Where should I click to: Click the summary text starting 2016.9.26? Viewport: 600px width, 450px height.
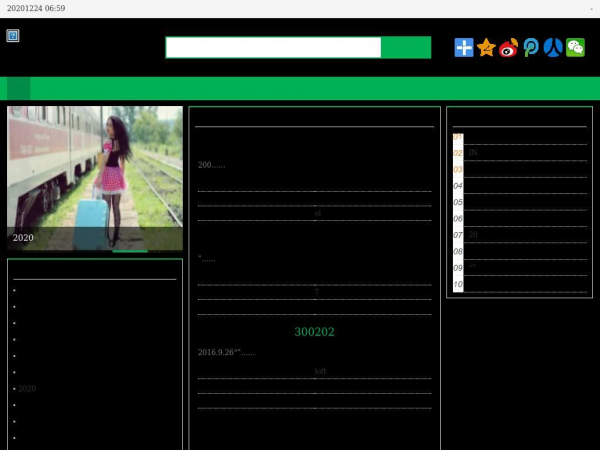click(226, 352)
